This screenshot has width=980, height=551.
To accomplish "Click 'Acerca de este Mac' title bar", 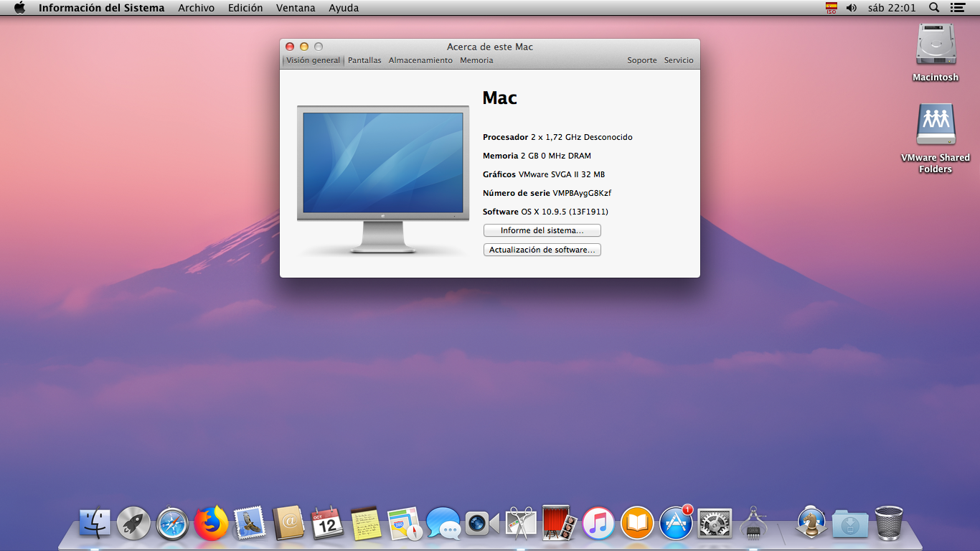I will tap(490, 47).
